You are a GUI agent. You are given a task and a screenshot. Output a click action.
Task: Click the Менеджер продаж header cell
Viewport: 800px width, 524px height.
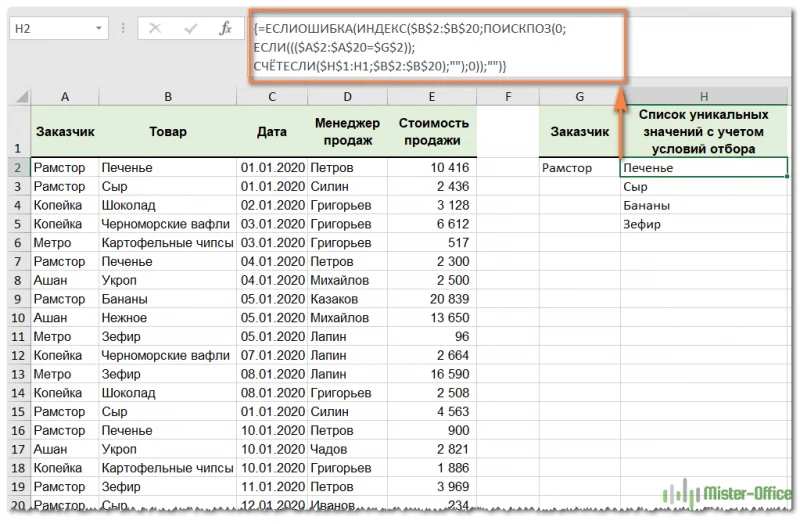(347, 132)
